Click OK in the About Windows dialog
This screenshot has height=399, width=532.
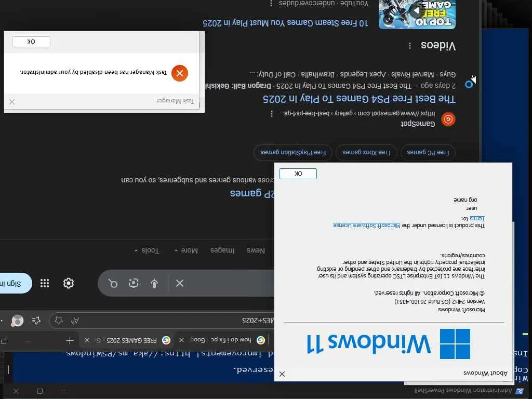coord(298,174)
